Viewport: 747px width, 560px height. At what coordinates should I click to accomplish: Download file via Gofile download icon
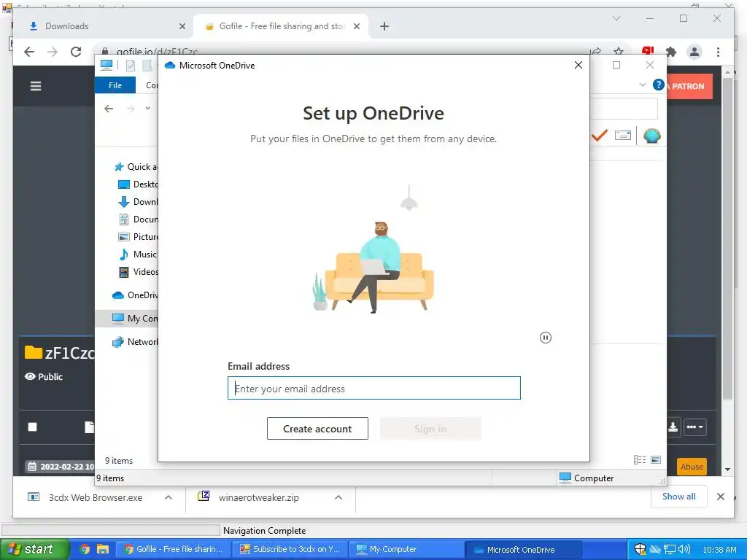tap(673, 427)
